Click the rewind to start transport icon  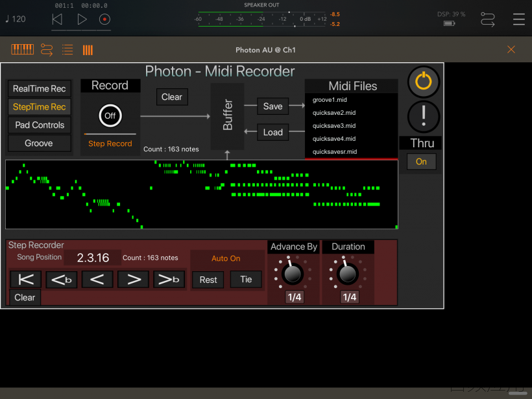click(x=57, y=19)
